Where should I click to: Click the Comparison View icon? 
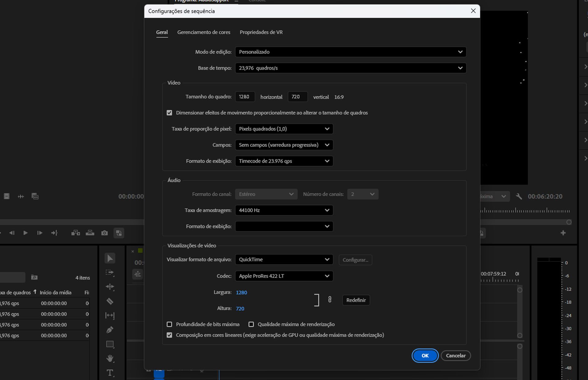pos(119,233)
